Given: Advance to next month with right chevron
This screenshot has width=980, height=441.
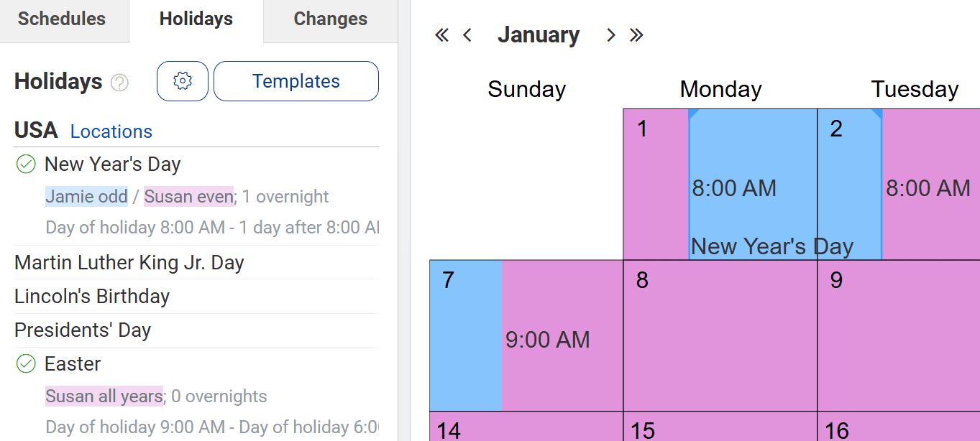Looking at the screenshot, I should click(610, 35).
